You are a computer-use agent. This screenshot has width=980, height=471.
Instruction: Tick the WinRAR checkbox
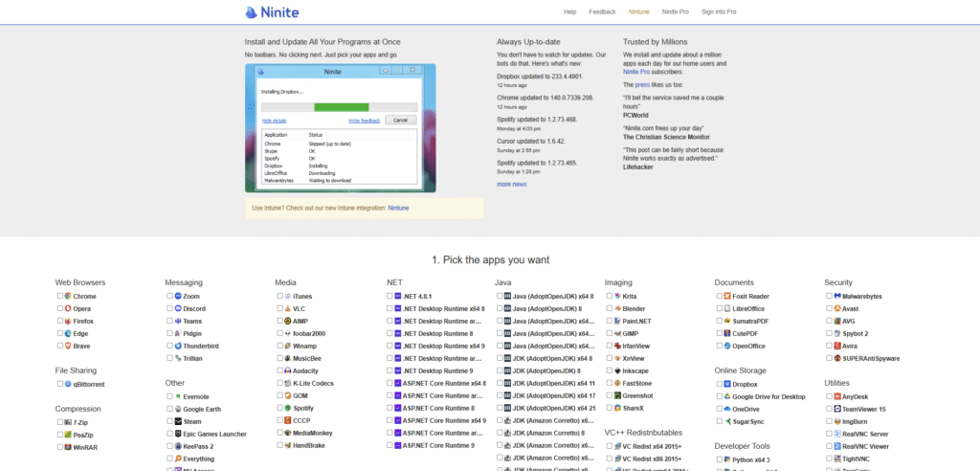coord(60,447)
